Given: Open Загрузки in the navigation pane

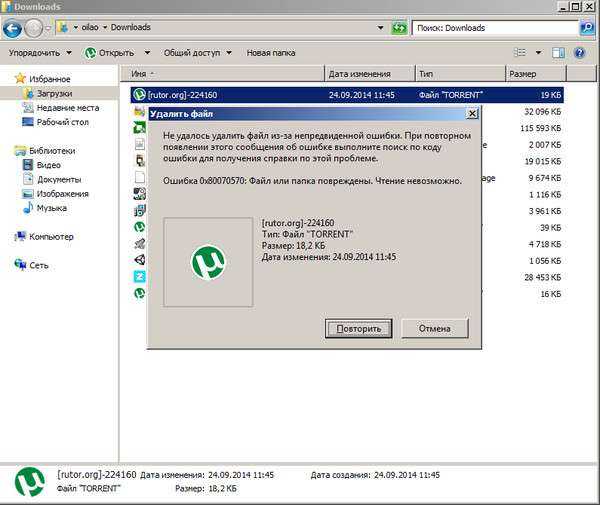Looking at the screenshot, I should point(54,94).
